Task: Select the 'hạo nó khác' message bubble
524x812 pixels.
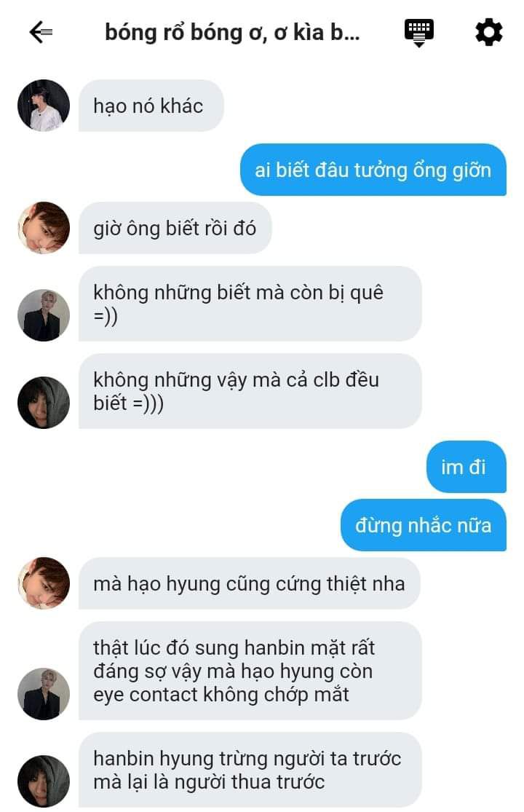Action: point(151,106)
